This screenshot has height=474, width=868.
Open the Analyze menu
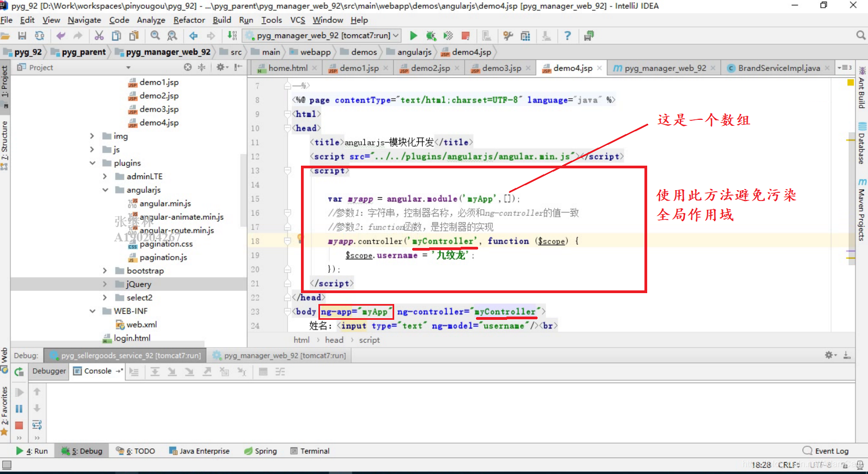click(151, 20)
